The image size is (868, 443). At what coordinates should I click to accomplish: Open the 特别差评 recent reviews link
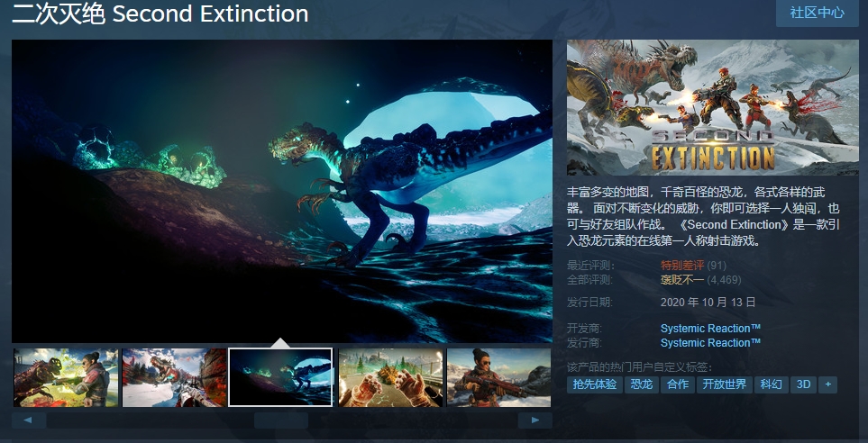pyautogui.click(x=682, y=266)
